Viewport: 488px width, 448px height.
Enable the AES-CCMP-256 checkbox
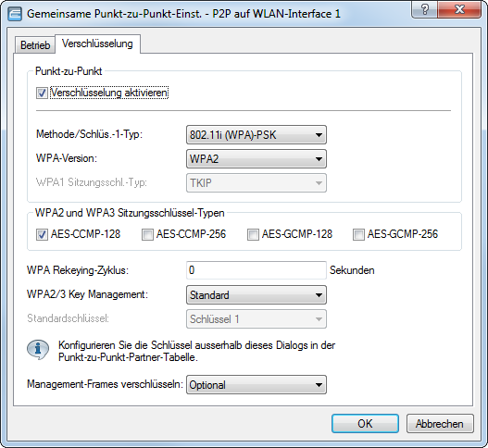147,234
